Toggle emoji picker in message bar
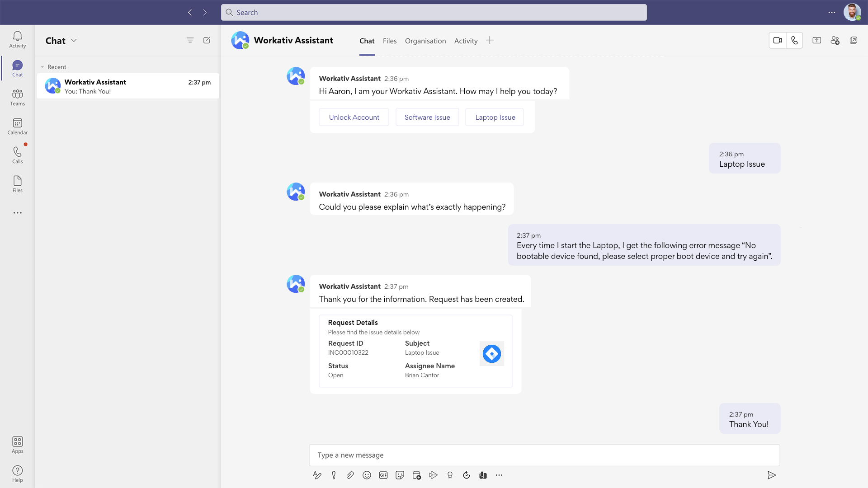This screenshot has width=868, height=488. (x=366, y=475)
